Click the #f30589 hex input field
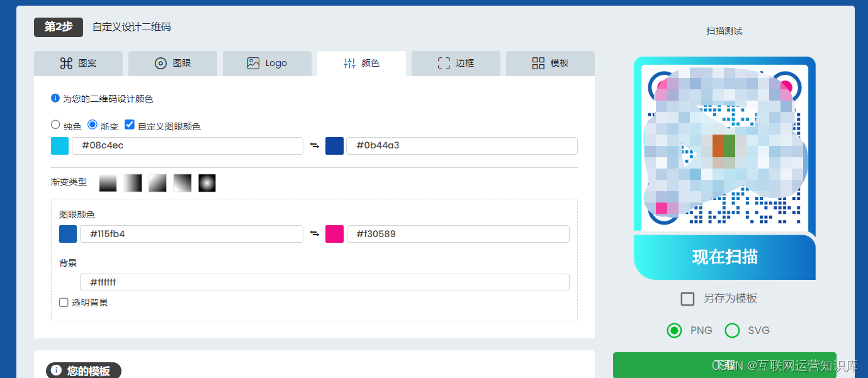Screen dimensions: 868x378 pyautogui.click(x=458, y=234)
